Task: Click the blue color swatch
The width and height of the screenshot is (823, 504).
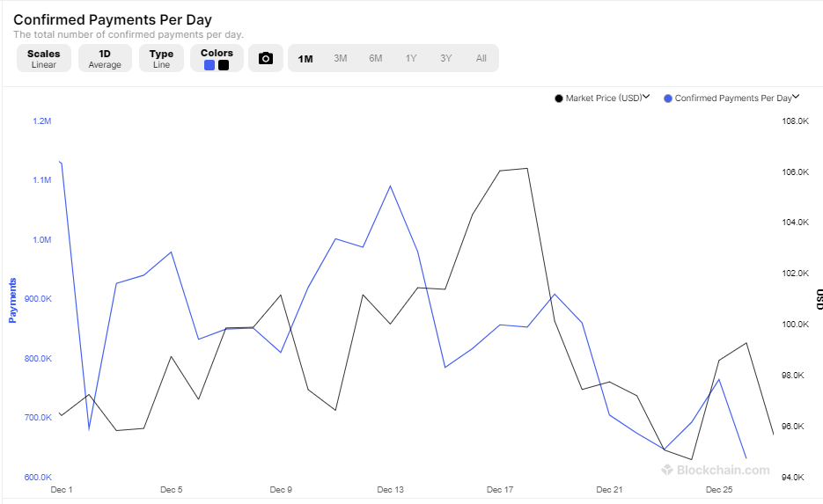Action: [209, 65]
